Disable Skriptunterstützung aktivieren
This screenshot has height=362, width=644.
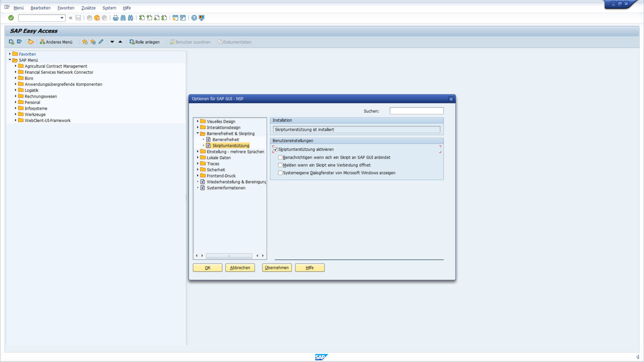[275, 149]
